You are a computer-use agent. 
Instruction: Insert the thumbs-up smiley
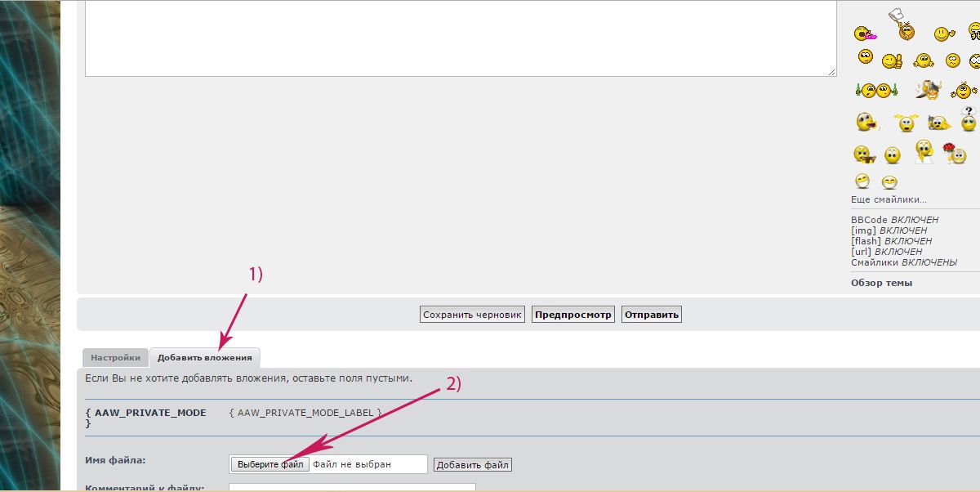(893, 60)
